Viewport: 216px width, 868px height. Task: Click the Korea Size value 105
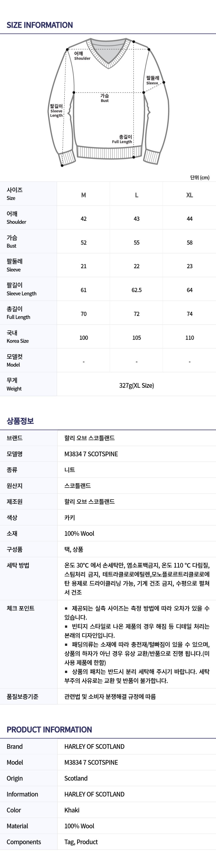pos(137,337)
